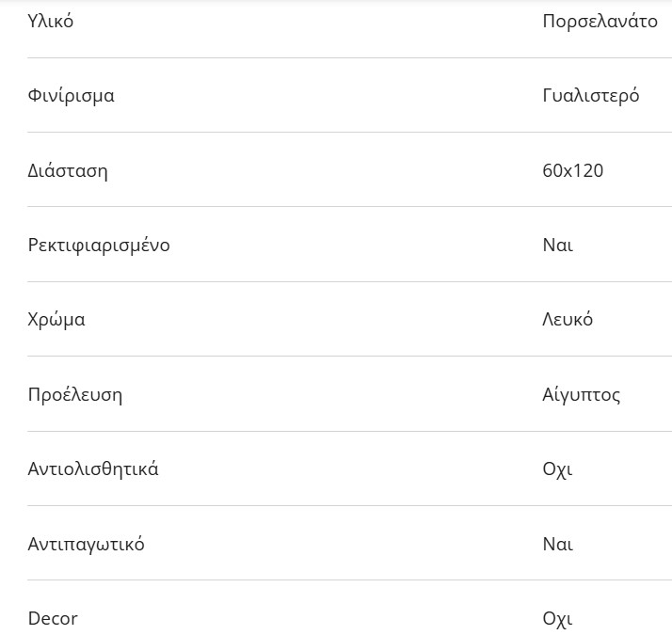Click the Αντιολισθητικά label
The width and height of the screenshot is (672, 635).
point(93,469)
